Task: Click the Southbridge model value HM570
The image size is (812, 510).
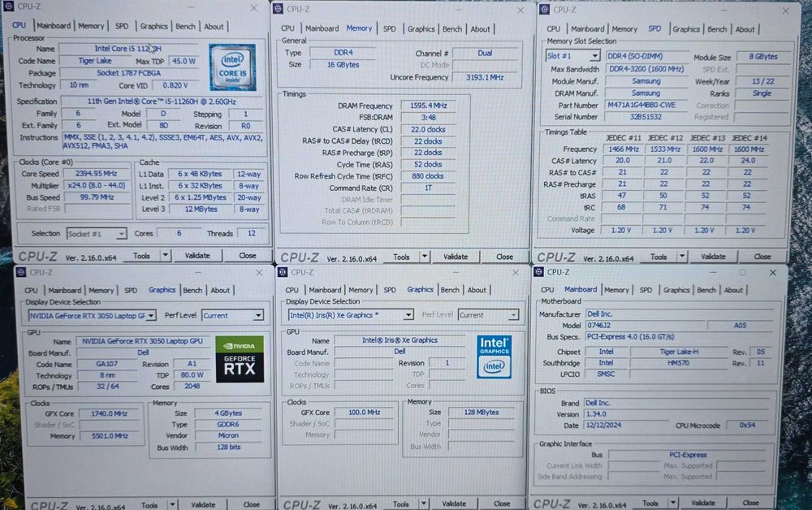Action: tap(678, 363)
